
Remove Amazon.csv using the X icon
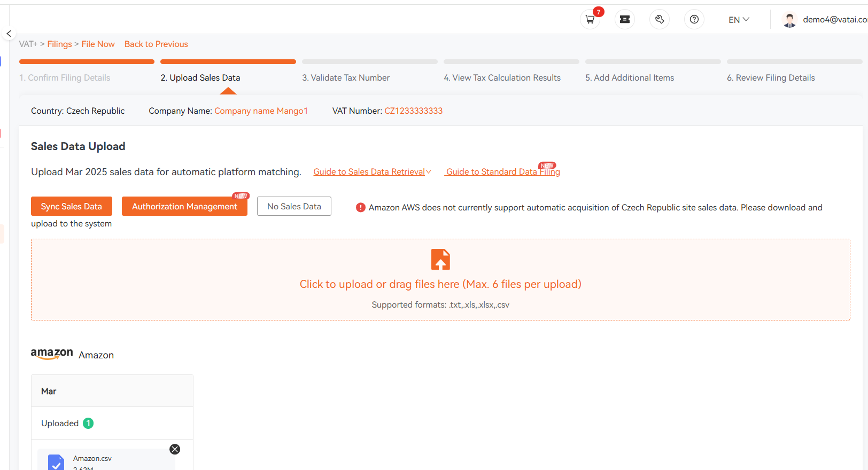(x=175, y=449)
